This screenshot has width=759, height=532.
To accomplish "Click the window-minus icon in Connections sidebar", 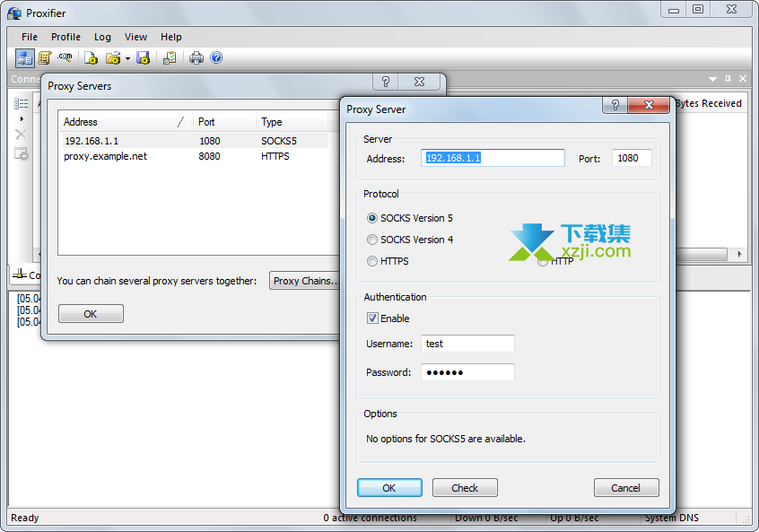I will 22,154.
